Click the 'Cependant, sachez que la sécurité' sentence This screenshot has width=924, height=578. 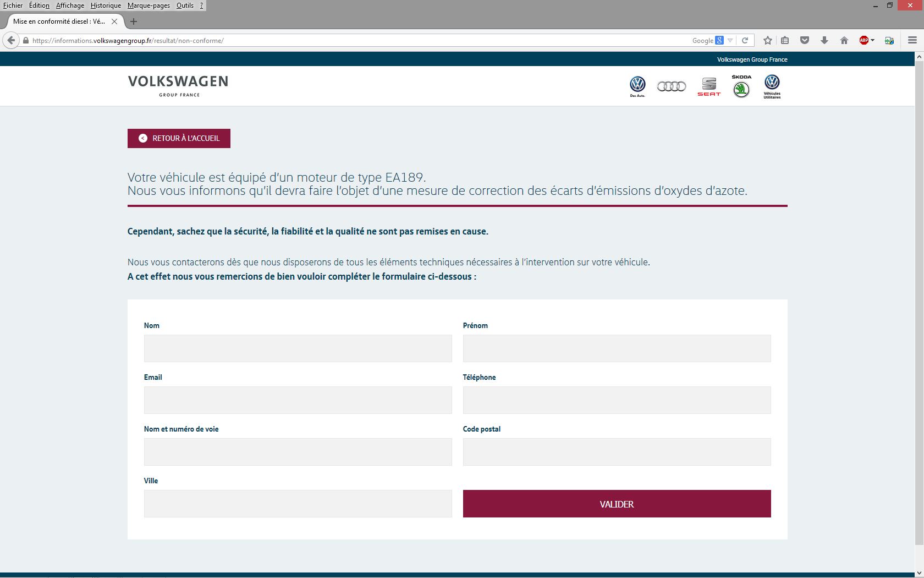[x=308, y=231]
